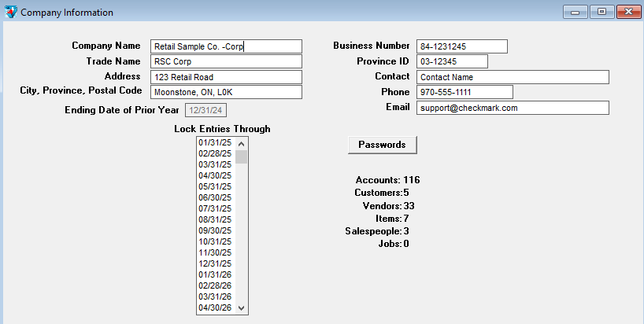
Task: Click the Business Number field
Action: pos(461,46)
